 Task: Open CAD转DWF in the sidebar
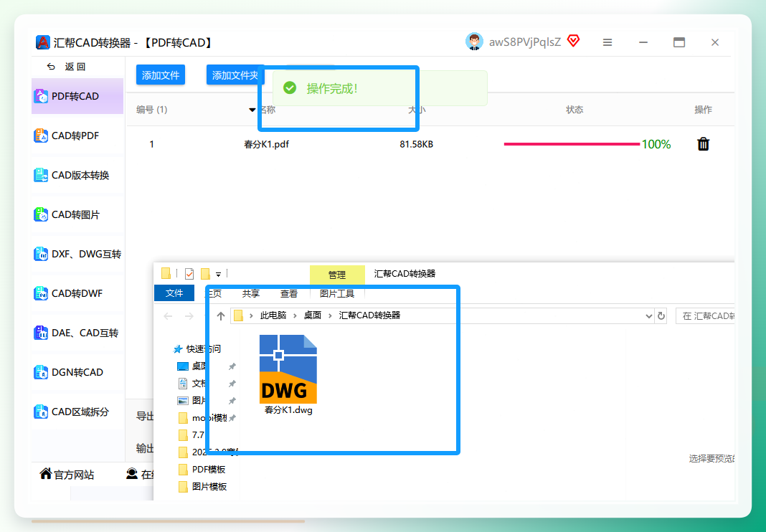click(77, 293)
